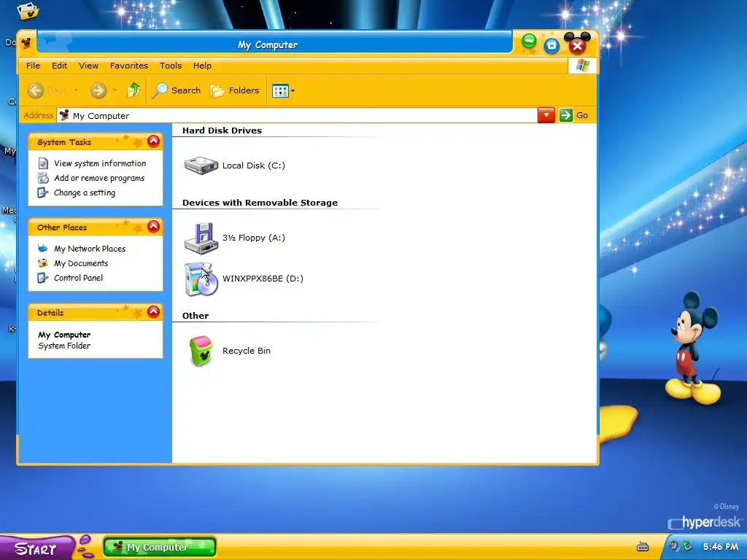Image resolution: width=747 pixels, height=560 pixels.
Task: Collapse the Details panel
Action: (153, 311)
